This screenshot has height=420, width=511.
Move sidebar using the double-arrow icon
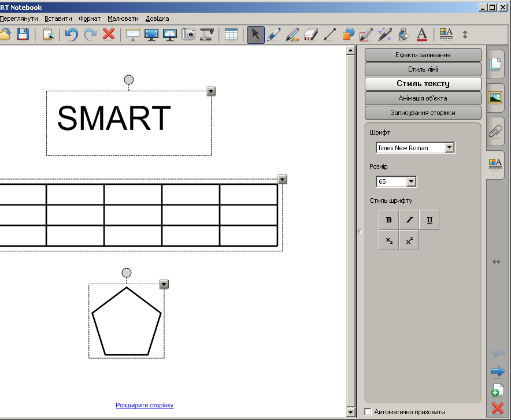point(497,262)
